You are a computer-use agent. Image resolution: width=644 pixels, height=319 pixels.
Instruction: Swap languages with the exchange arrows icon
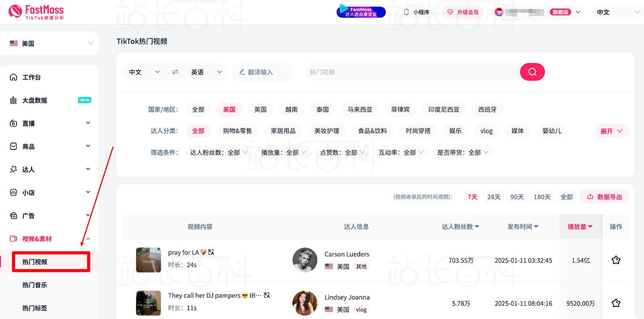[x=175, y=72]
